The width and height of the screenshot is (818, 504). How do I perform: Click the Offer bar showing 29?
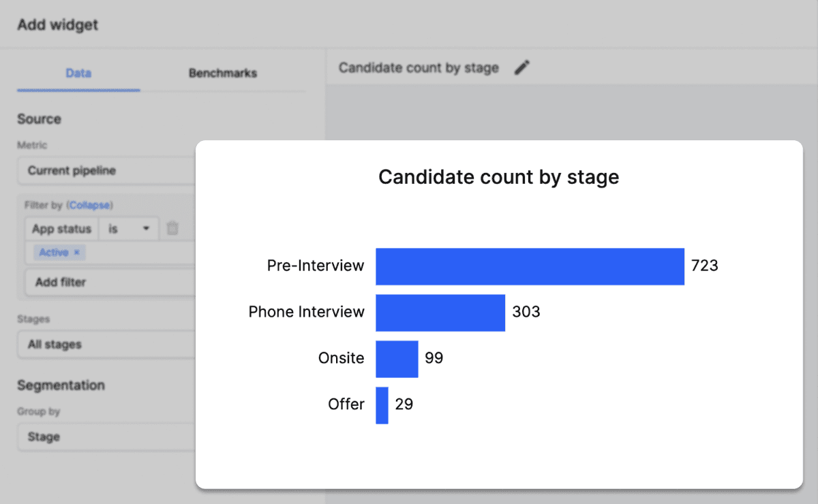(x=382, y=405)
